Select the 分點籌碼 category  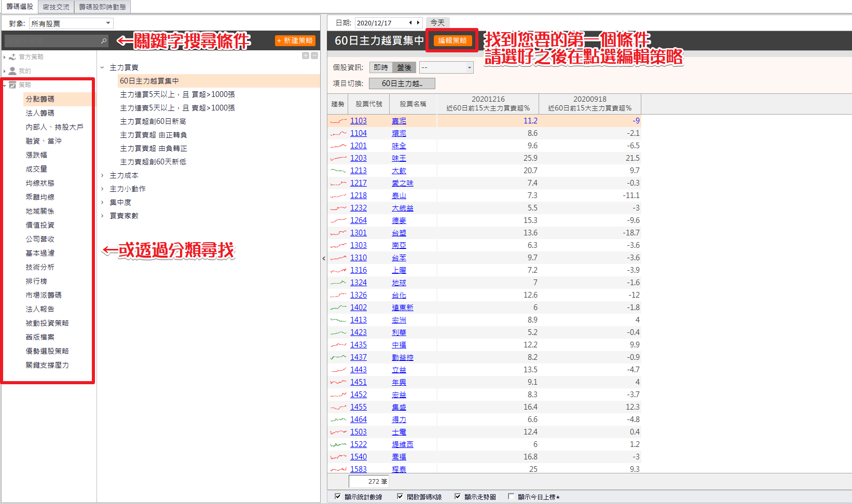[x=40, y=99]
